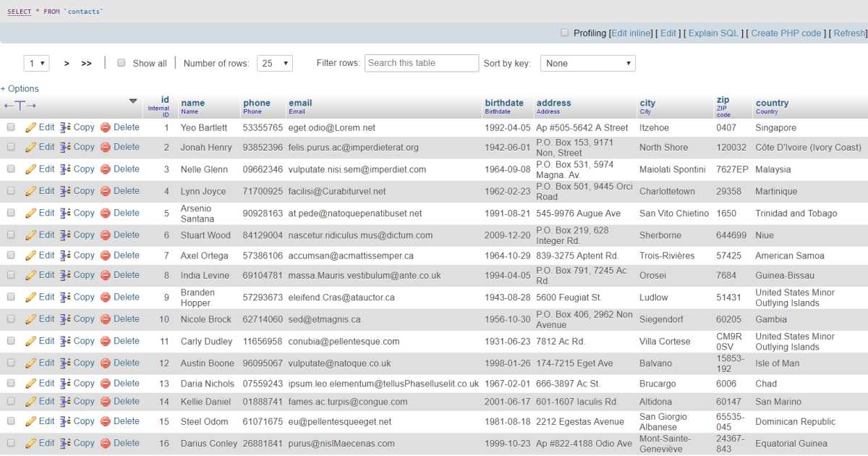This screenshot has height=456, width=868.
Task: Click the full texts toggle arrows icon
Action: pos(20,106)
